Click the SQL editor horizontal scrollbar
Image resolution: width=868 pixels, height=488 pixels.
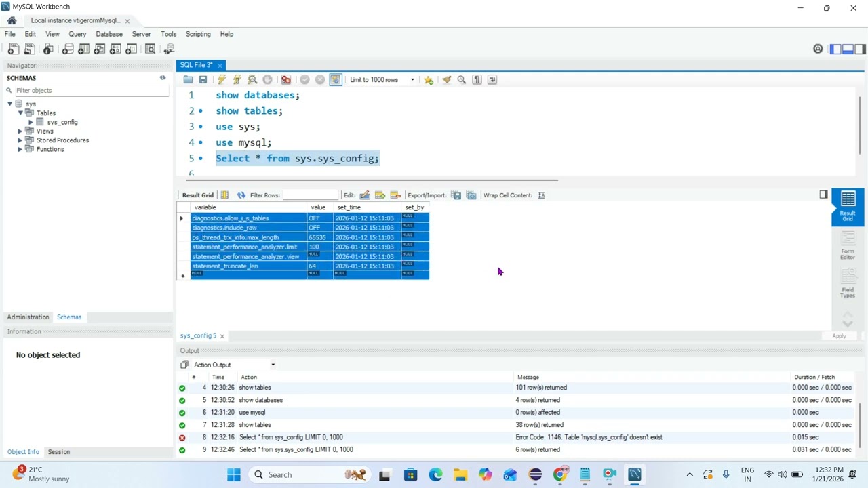tap(371, 180)
